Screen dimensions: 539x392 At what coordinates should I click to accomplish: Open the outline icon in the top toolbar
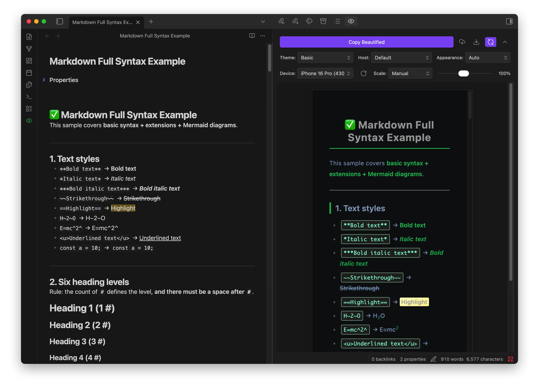click(337, 21)
